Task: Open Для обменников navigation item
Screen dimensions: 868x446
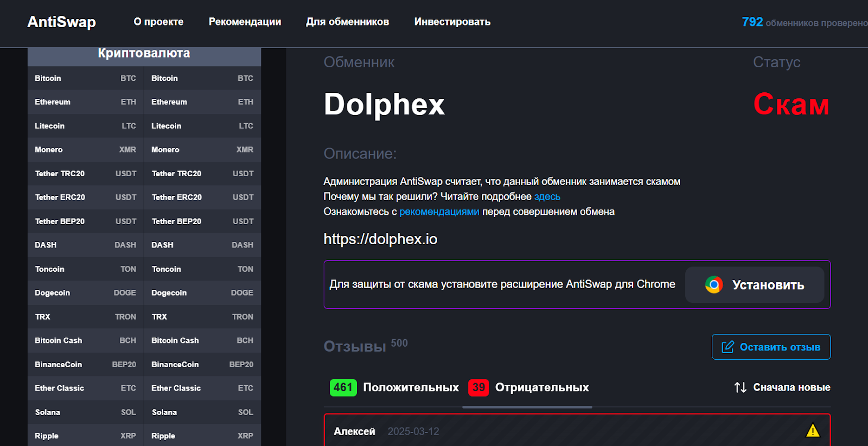Action: coord(347,22)
